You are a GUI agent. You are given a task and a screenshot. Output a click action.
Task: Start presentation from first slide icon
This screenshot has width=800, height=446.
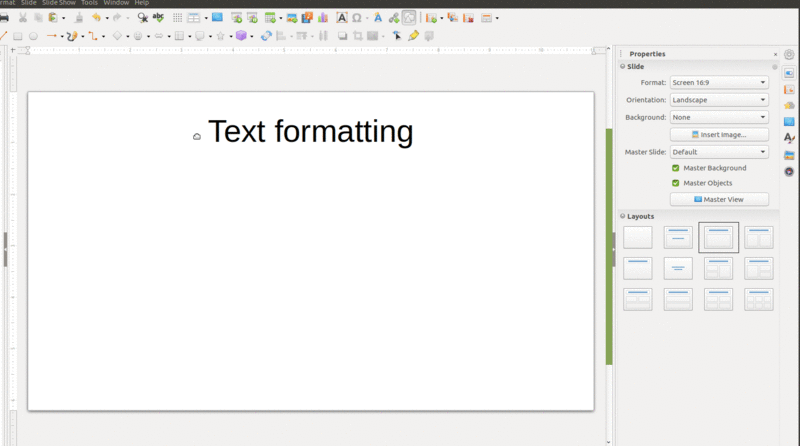coord(236,18)
